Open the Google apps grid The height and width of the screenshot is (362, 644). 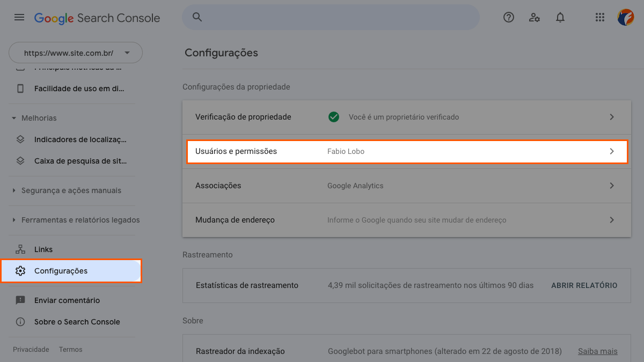(600, 17)
